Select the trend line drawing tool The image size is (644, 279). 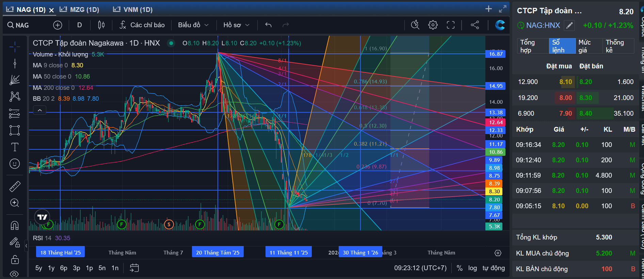15,63
